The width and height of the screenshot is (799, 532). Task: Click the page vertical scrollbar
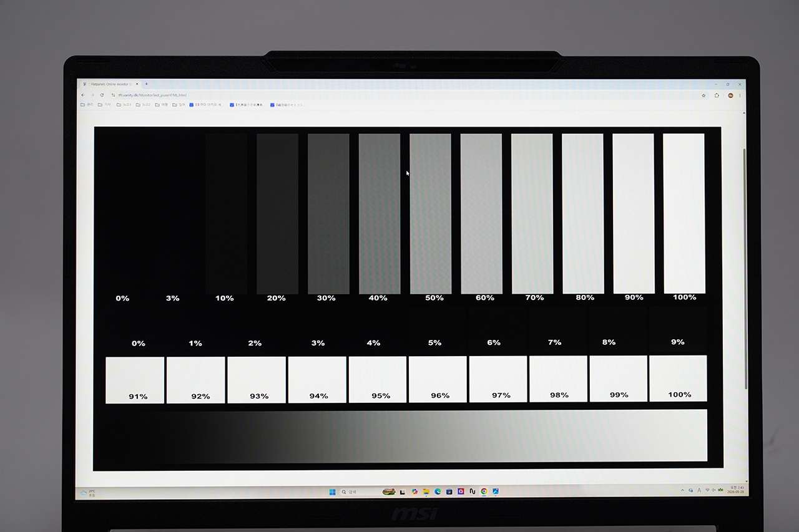point(744,268)
